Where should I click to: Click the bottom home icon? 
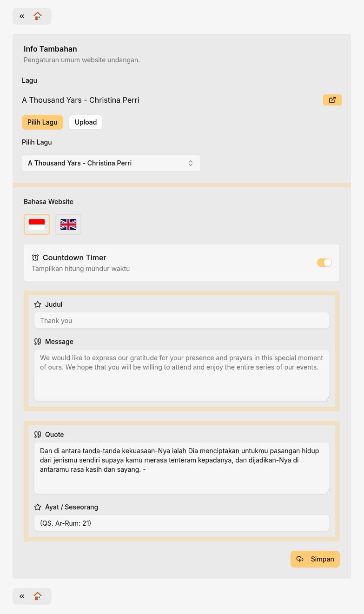tap(38, 596)
